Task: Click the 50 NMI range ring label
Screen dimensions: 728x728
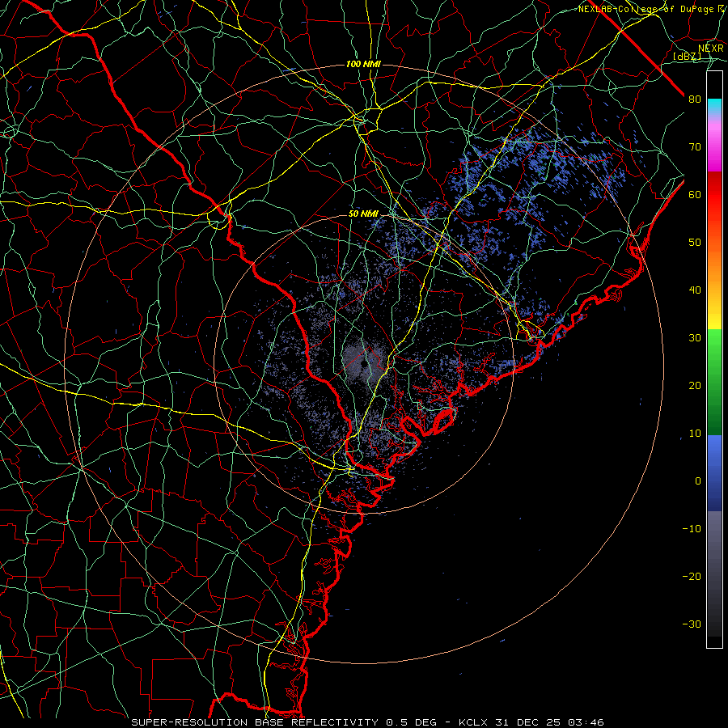Action: (363, 214)
